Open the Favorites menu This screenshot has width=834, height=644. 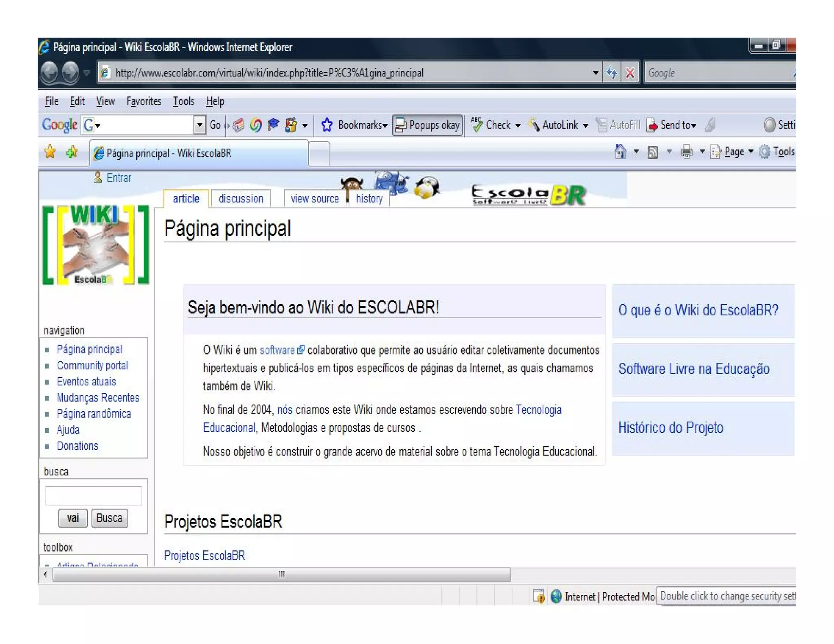pyautogui.click(x=143, y=101)
